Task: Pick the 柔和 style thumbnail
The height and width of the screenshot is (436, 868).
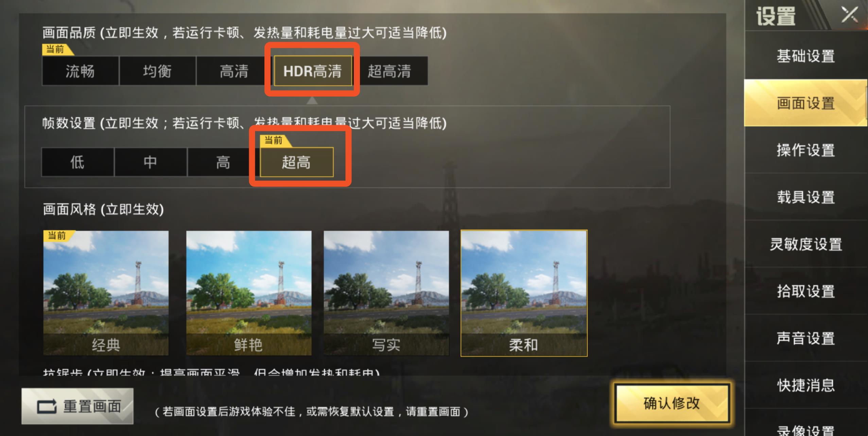Action: tap(524, 293)
